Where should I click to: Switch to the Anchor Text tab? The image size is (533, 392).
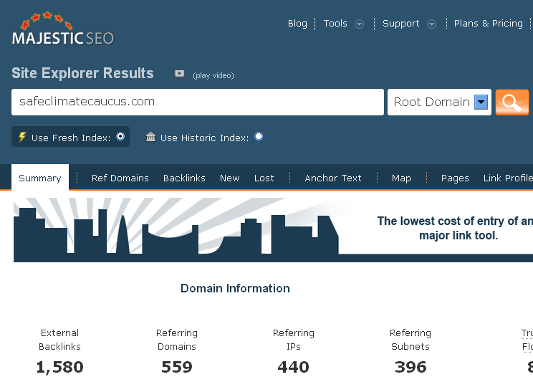333,178
